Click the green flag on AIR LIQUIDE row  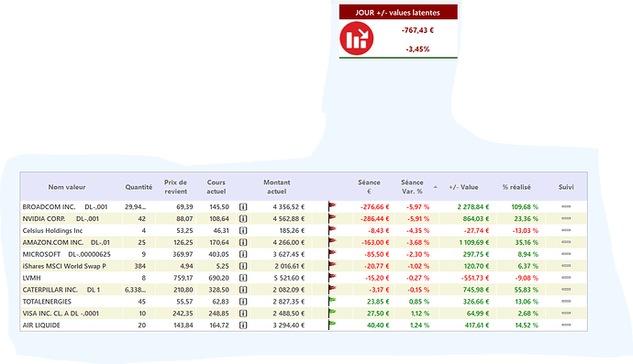[332, 324]
